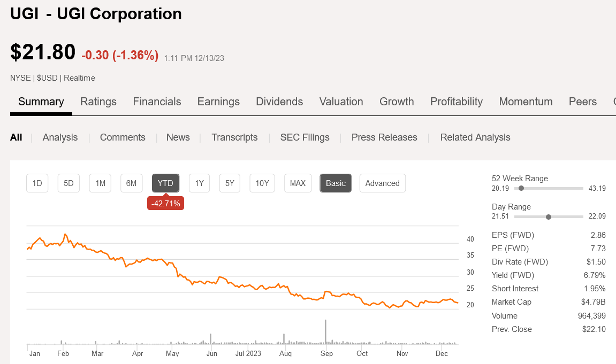View the 1M price chart

click(x=100, y=183)
